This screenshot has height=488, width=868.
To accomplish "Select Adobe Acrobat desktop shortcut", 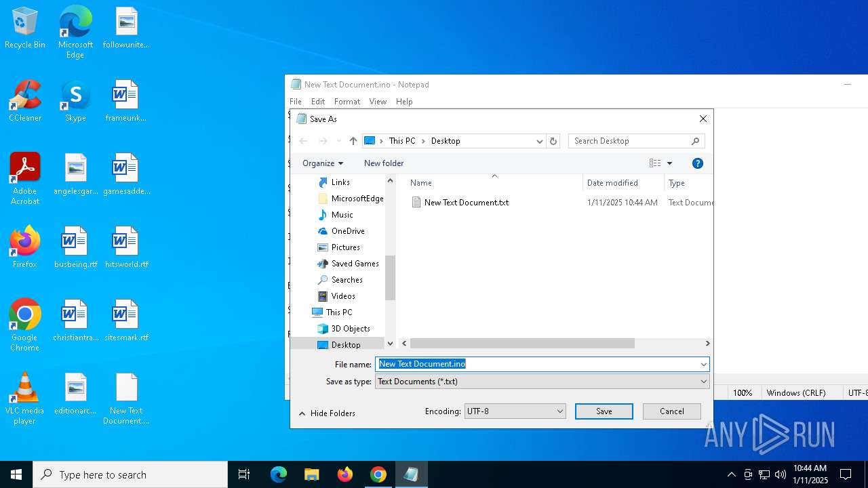I will (25, 179).
